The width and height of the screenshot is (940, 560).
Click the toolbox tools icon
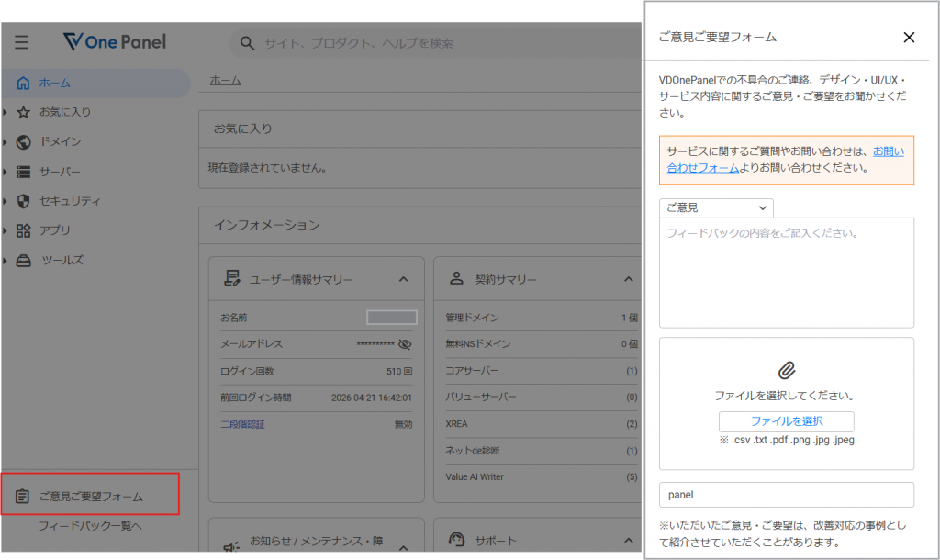tap(23, 261)
